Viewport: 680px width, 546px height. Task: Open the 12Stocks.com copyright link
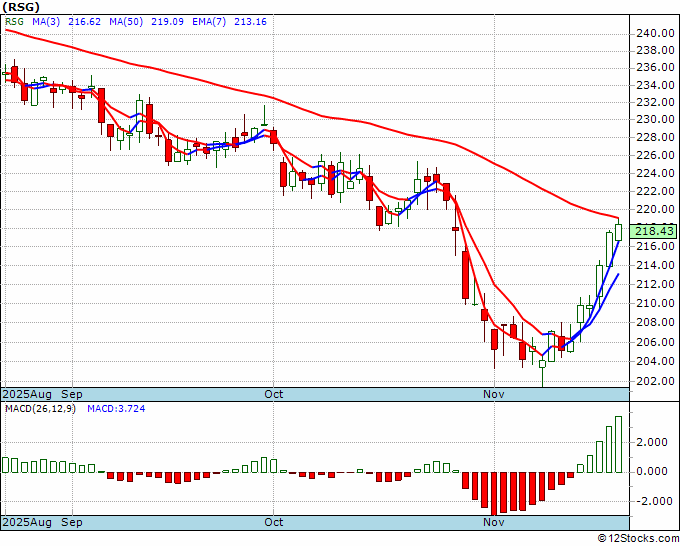click(638, 539)
